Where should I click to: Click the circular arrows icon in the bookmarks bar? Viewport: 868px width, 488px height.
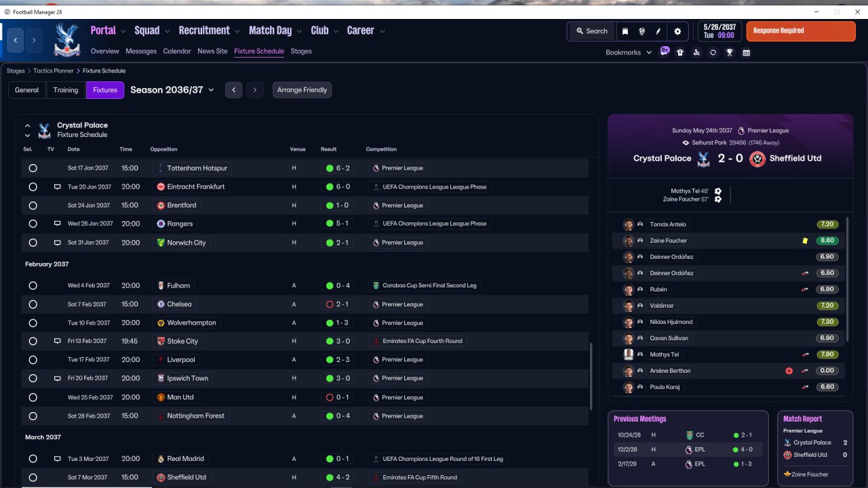(x=713, y=52)
